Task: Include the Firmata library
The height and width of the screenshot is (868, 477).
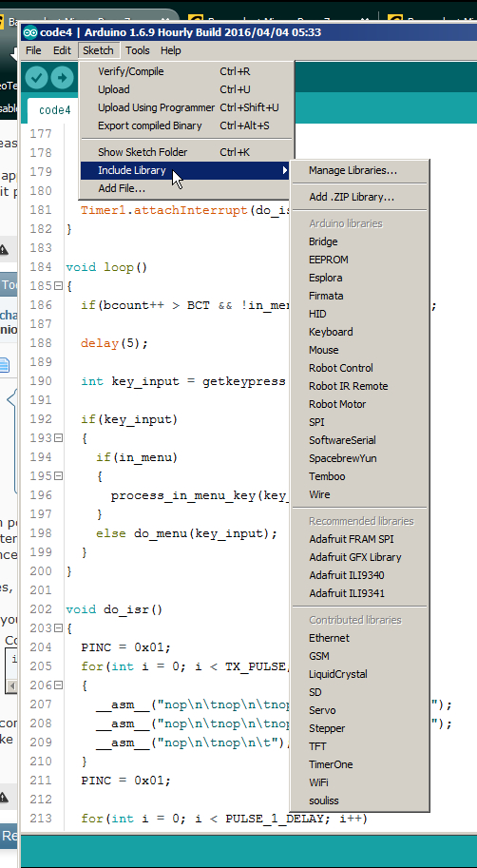Action: pyautogui.click(x=360, y=296)
